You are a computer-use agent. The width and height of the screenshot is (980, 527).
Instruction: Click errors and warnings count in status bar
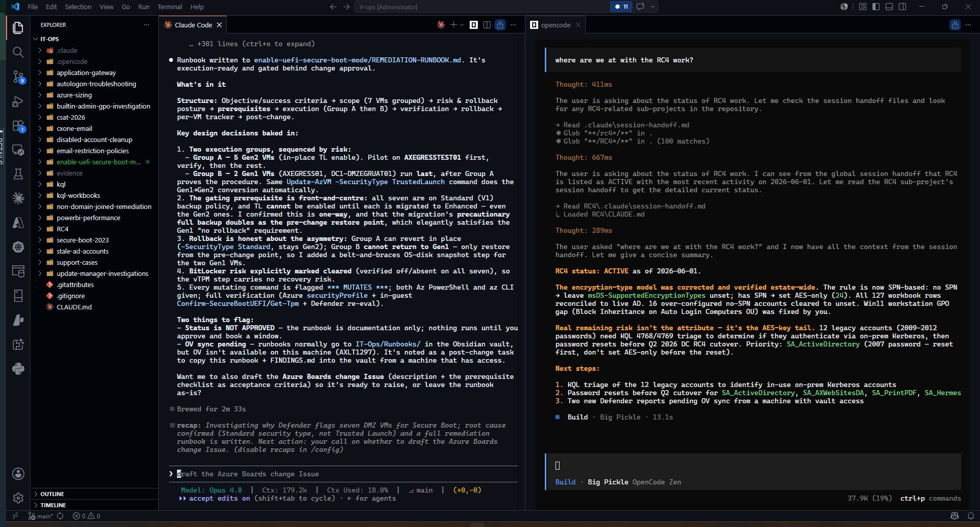point(86,516)
